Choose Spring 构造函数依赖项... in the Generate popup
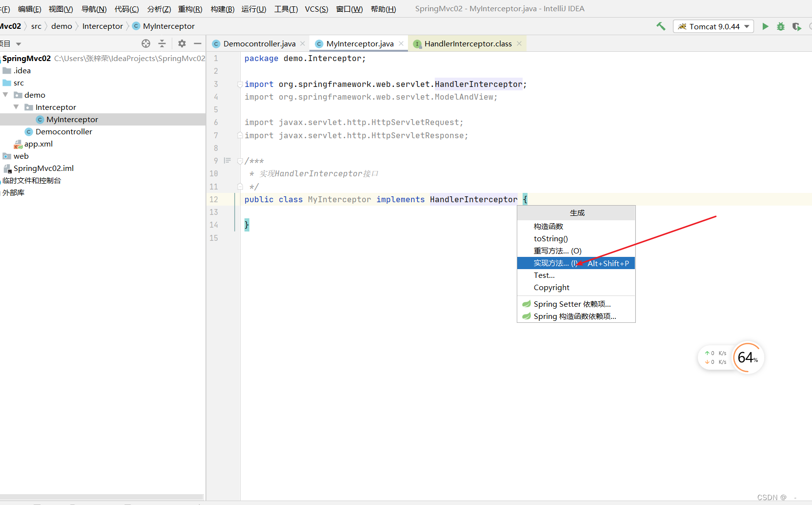Screen dimensions: 812x505 (x=576, y=316)
